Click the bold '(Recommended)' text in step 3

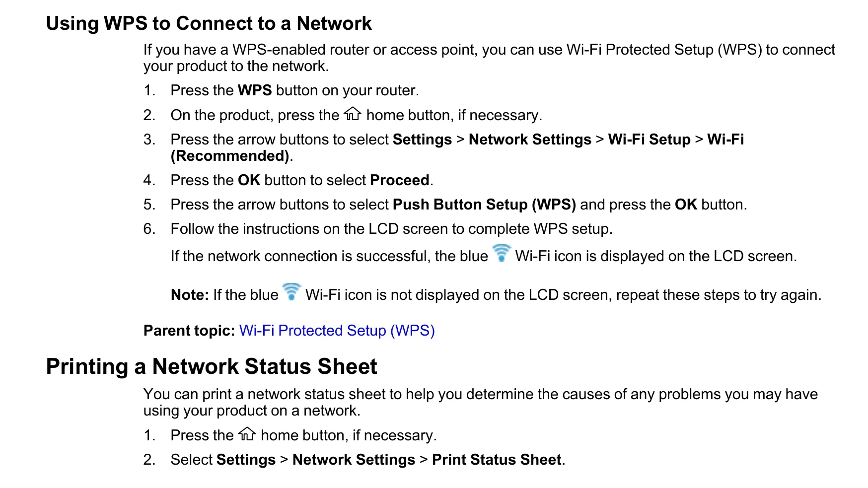pyautogui.click(x=230, y=156)
